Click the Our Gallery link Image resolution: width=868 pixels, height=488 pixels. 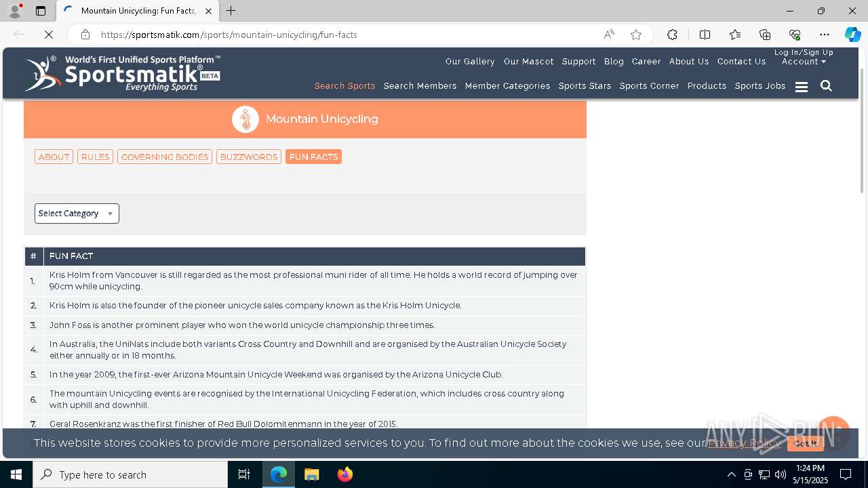pyautogui.click(x=470, y=62)
